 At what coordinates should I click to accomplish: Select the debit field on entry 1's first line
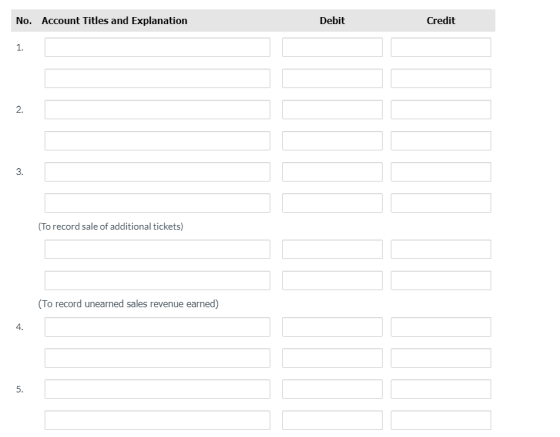332,47
